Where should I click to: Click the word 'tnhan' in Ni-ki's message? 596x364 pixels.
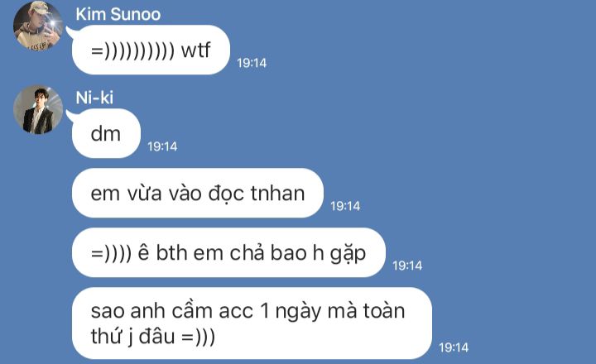(277, 194)
